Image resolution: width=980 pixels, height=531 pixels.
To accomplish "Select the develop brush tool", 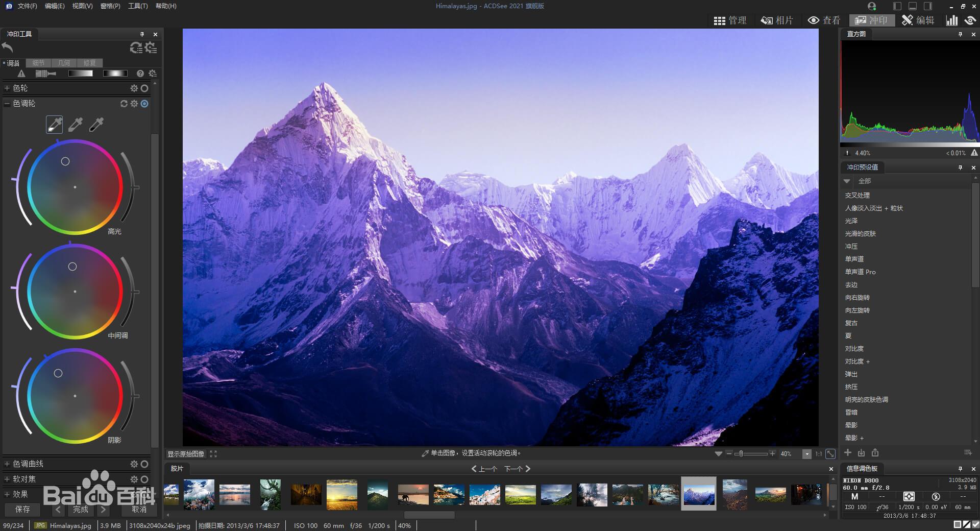I will click(46, 74).
